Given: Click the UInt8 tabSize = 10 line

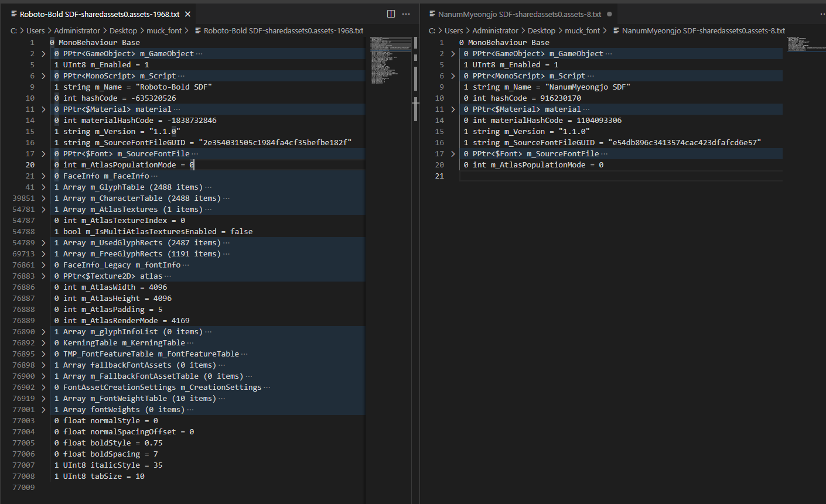Looking at the screenshot, I should [100, 476].
